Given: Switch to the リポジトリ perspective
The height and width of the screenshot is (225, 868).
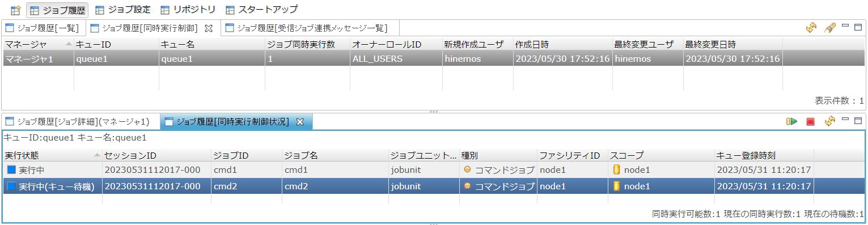Looking at the screenshot, I should click(x=188, y=10).
